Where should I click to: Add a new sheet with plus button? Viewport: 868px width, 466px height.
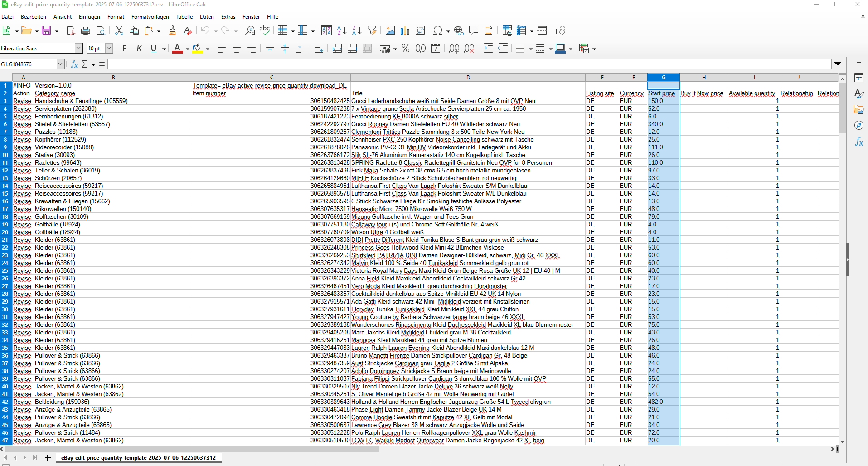click(48, 457)
